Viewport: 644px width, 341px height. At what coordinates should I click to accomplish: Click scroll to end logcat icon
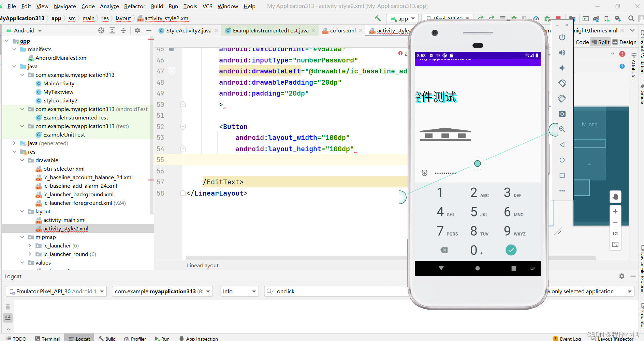[8, 317]
